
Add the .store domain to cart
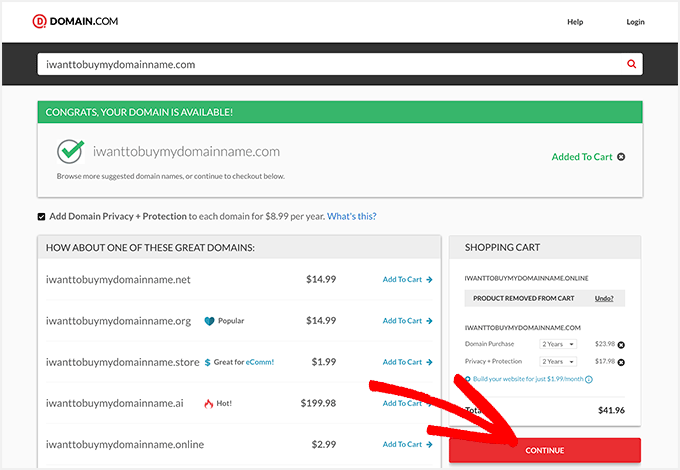coord(407,362)
